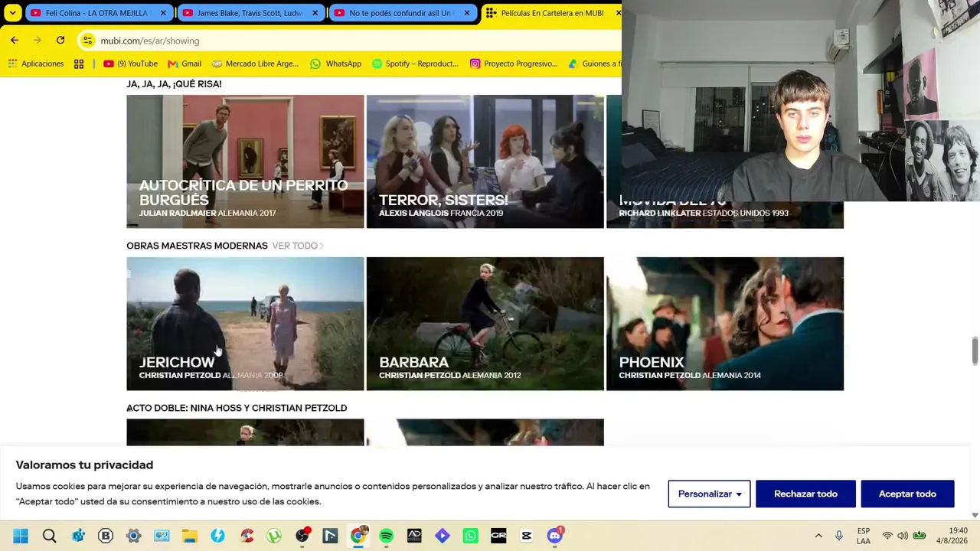Viewport: 980px width, 551px height.
Task: Open the Spotify – Reproduct... bookmark
Action: coord(415,64)
